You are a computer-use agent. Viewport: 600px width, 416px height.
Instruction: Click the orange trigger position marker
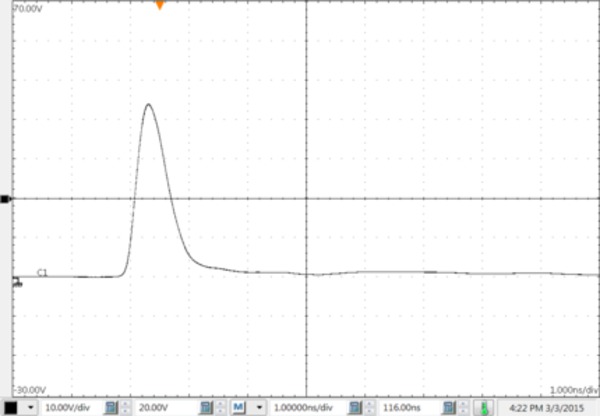click(x=160, y=5)
